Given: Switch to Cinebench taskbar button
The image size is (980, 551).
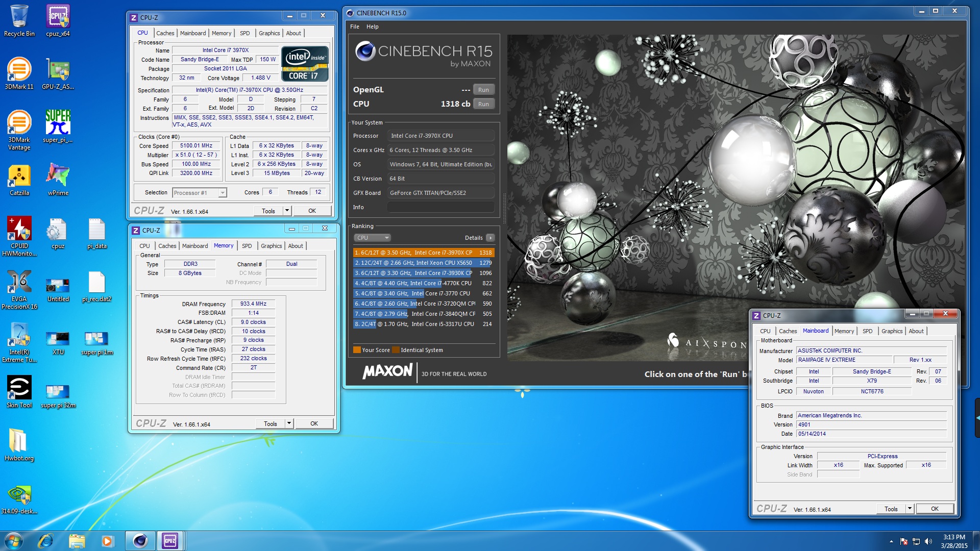Looking at the screenshot, I should click(x=140, y=541).
